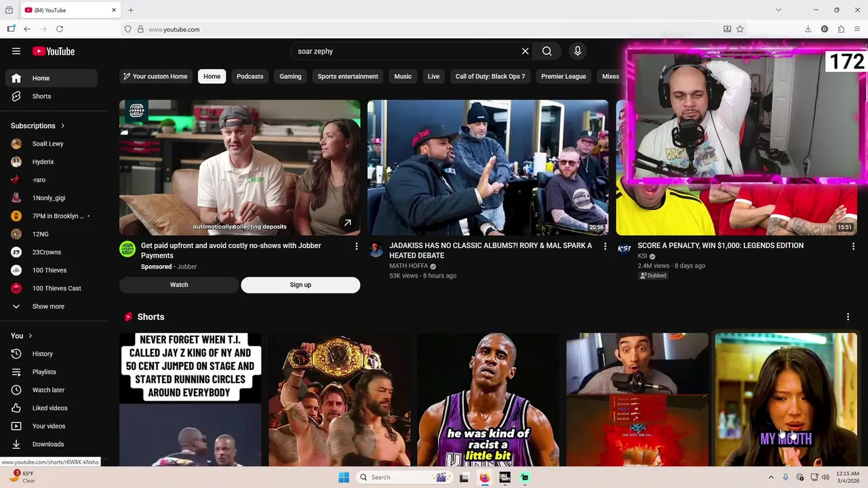Image resolution: width=868 pixels, height=488 pixels.
Task: Open more options for KSI video
Action: click(x=853, y=247)
